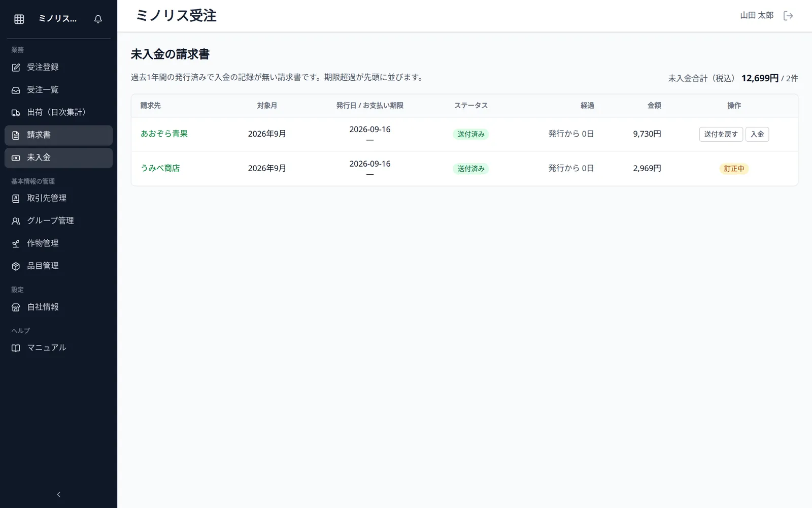Click the amount 2,969円

point(647,169)
